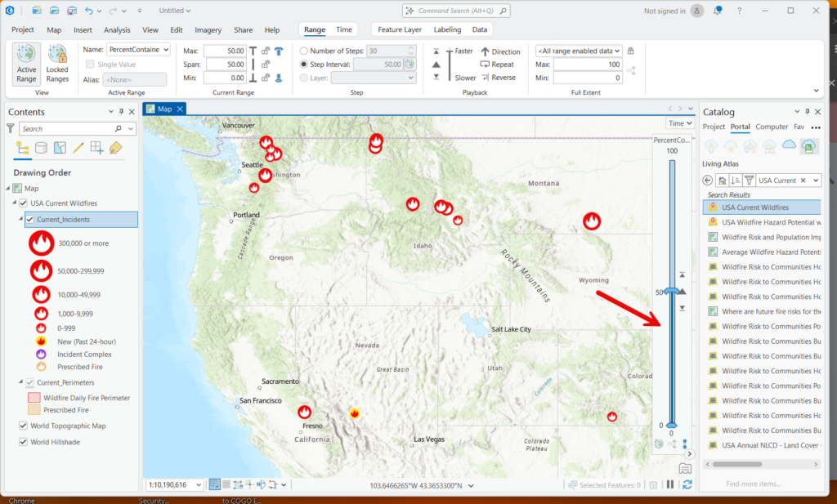Refresh the map with the refresh icon
The height and width of the screenshot is (504, 837).
point(687,484)
